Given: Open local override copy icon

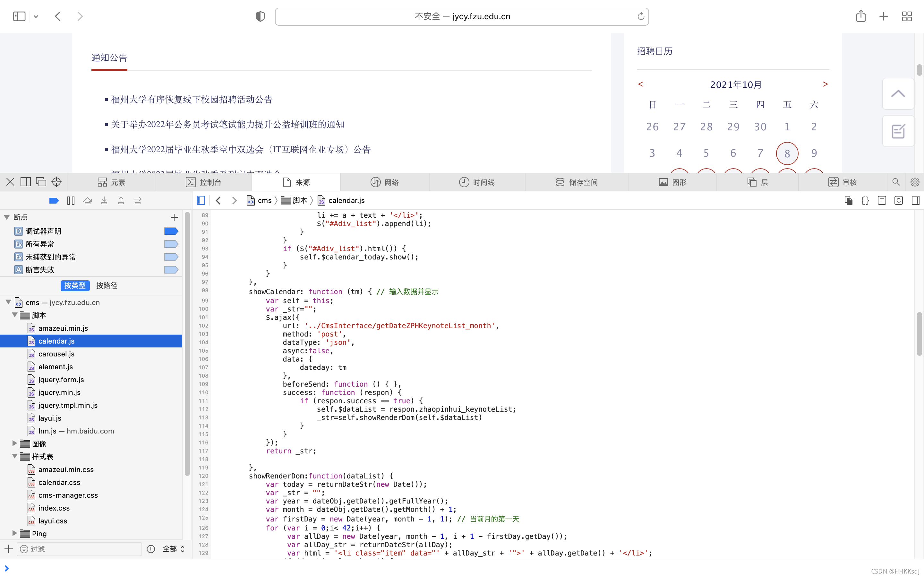Looking at the screenshot, I should tap(848, 200).
